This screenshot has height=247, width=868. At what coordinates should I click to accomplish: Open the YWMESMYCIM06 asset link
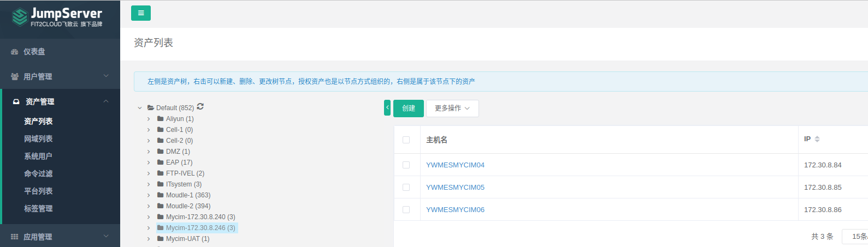tap(455, 210)
